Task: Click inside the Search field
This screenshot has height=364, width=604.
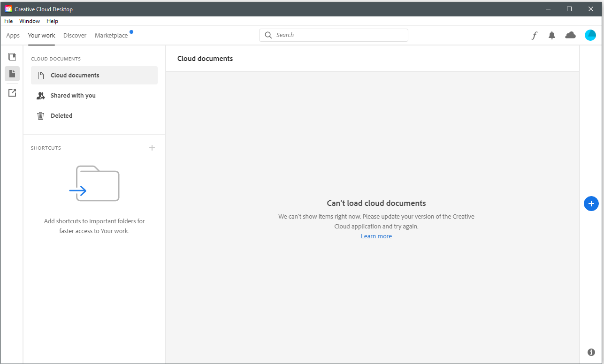Action: coord(333,35)
